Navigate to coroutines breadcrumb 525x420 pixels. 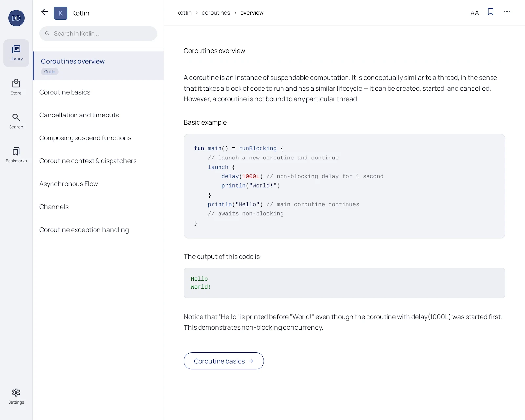pos(216,13)
